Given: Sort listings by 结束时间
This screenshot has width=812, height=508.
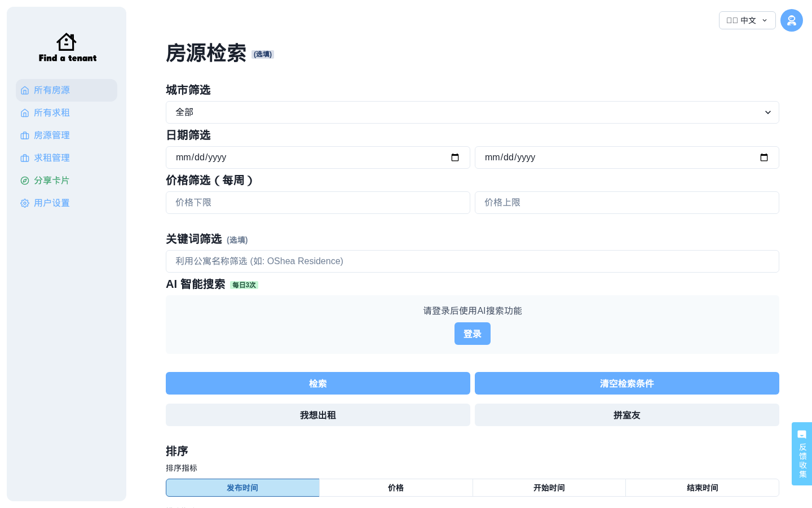Looking at the screenshot, I should click(702, 488).
